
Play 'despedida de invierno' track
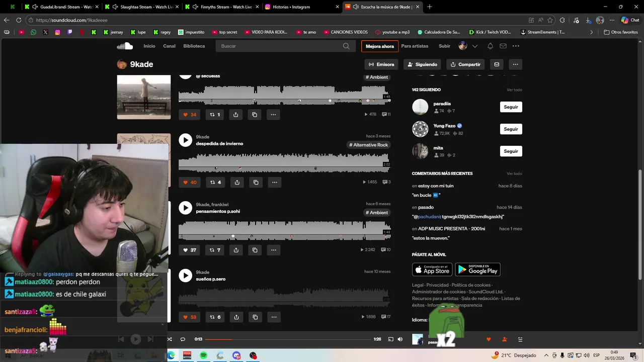[186, 140]
